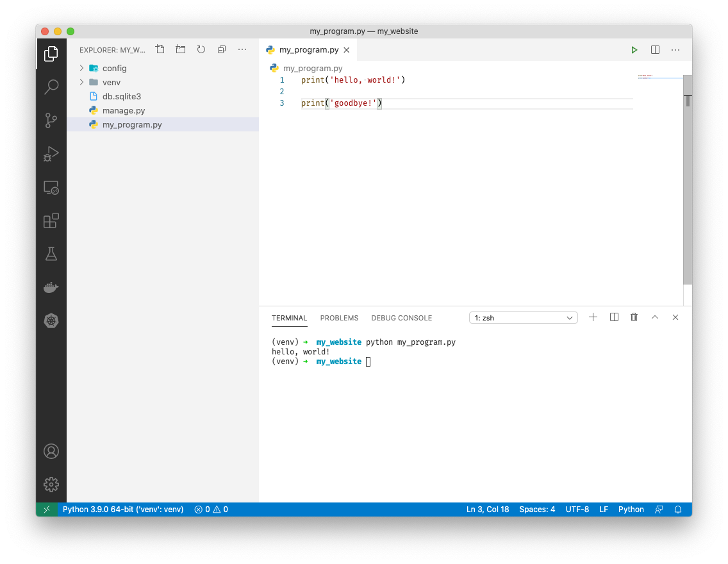
Task: Open the zsh terminal selector dropdown
Action: [x=524, y=318]
